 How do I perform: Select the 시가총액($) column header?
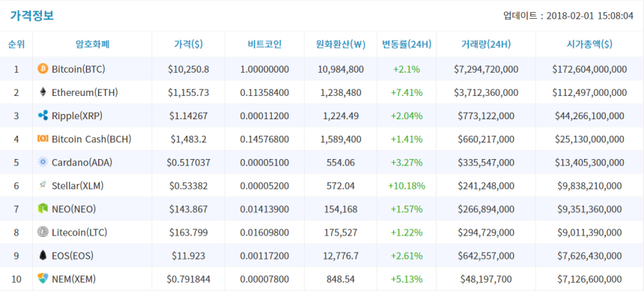pos(589,44)
